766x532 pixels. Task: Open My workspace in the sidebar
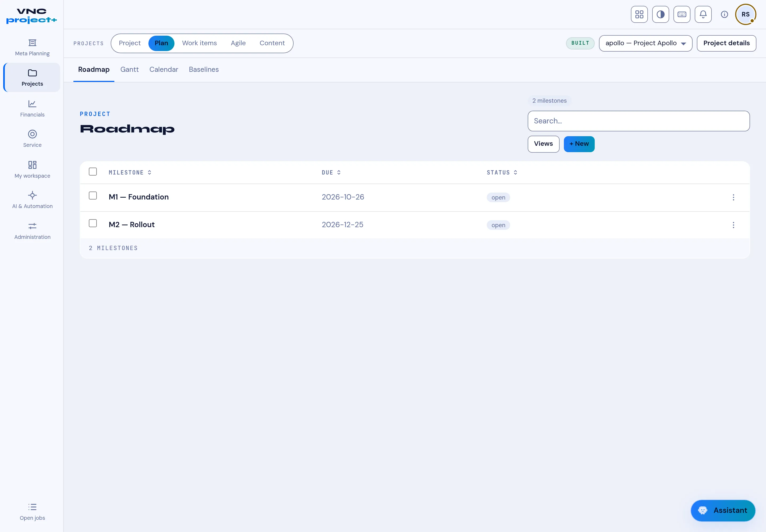(x=32, y=170)
